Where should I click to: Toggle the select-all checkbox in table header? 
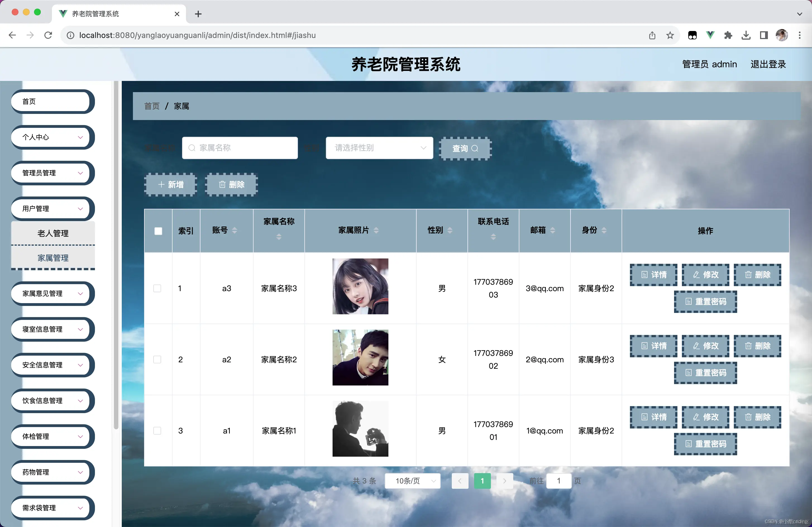(158, 231)
